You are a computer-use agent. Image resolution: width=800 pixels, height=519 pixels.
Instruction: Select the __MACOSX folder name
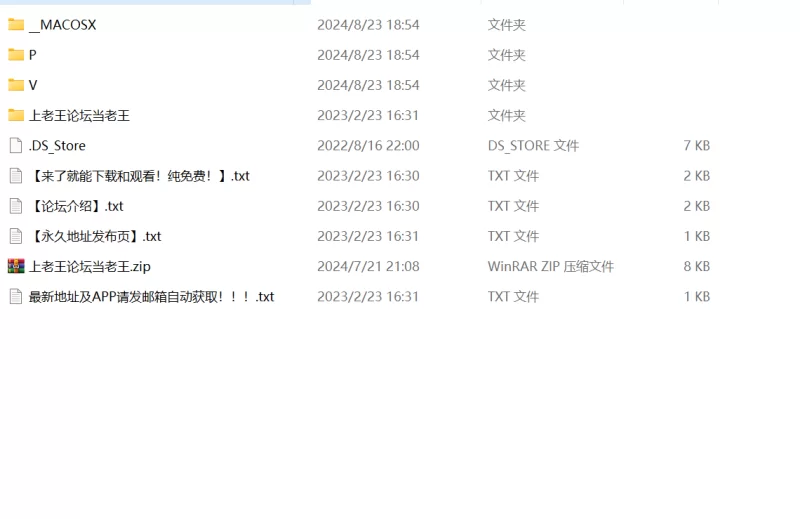point(63,25)
